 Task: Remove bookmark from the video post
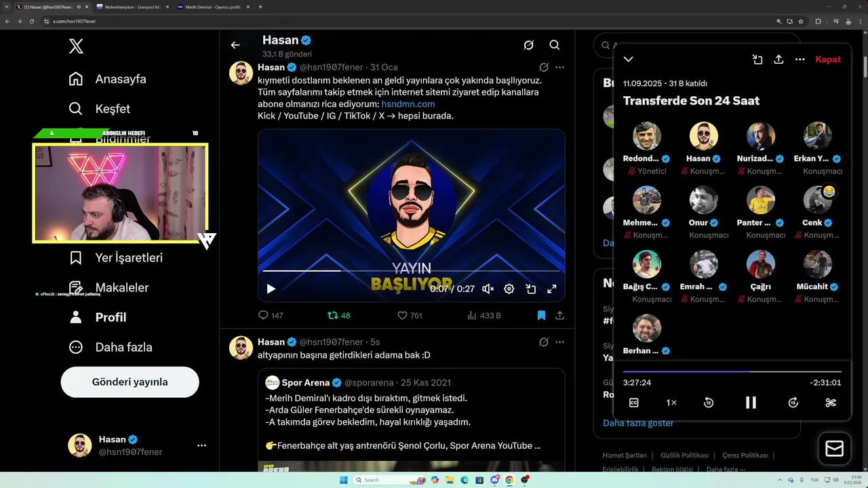click(541, 315)
